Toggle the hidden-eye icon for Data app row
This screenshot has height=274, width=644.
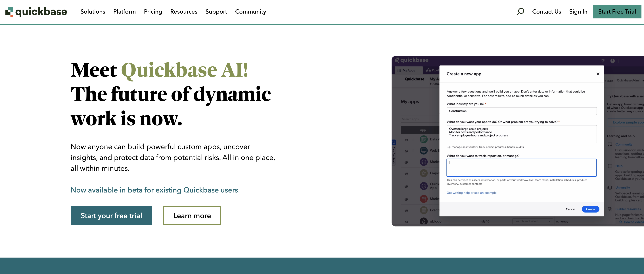click(406, 140)
